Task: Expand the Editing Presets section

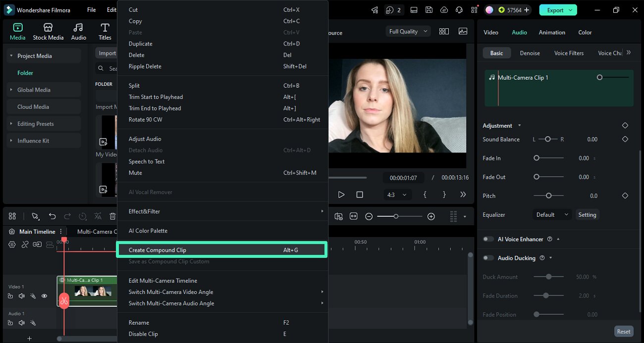Action: 11,124
